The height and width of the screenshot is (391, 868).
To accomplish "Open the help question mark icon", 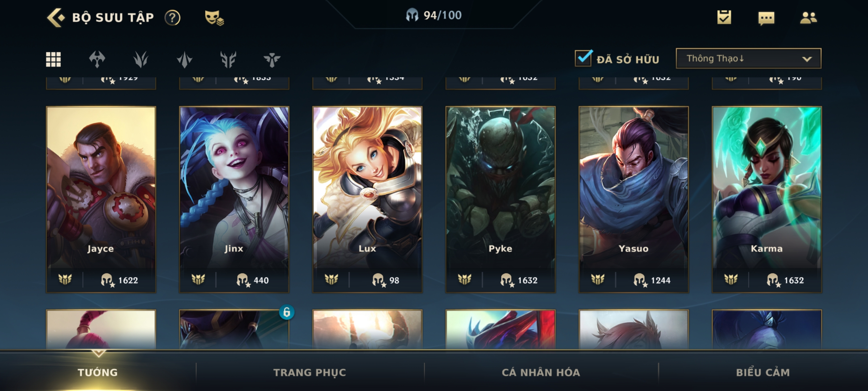I will [172, 17].
